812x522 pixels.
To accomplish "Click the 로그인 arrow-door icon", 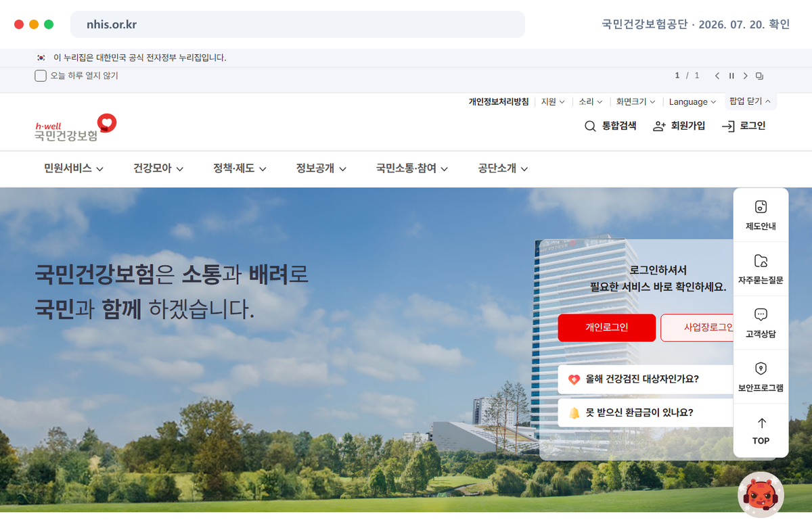I will 728,126.
